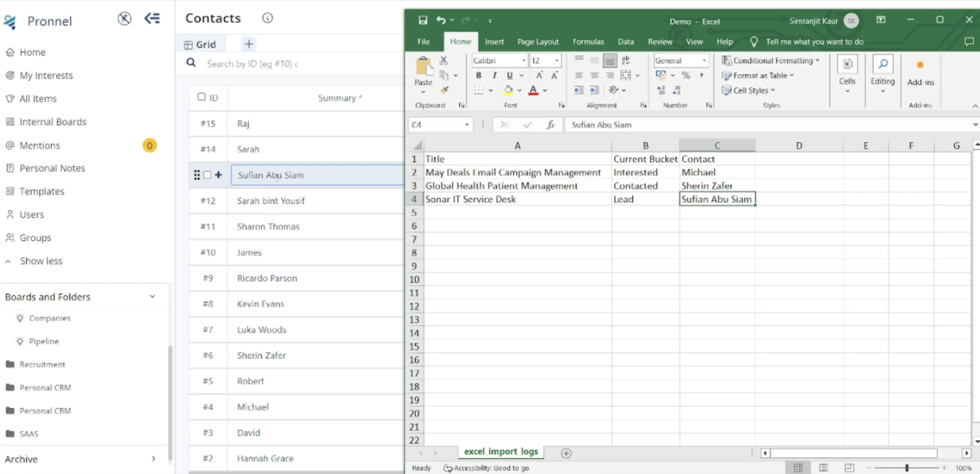Select the excel_import_logs sheet tab

pyautogui.click(x=501, y=452)
